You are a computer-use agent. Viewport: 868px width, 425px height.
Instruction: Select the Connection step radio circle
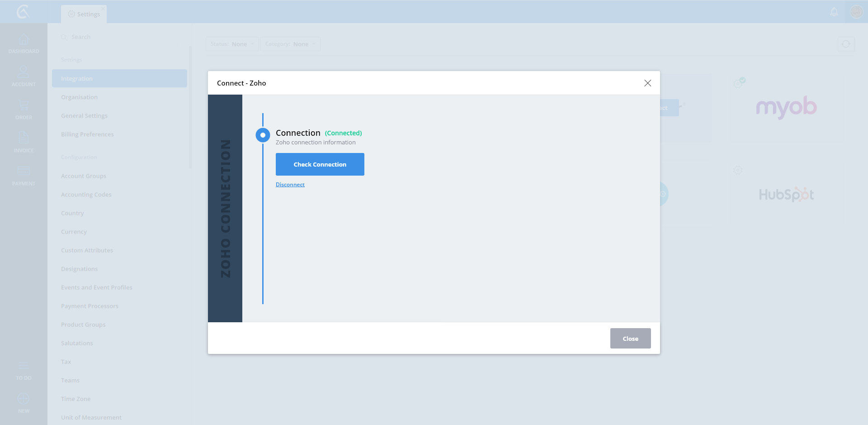click(263, 135)
